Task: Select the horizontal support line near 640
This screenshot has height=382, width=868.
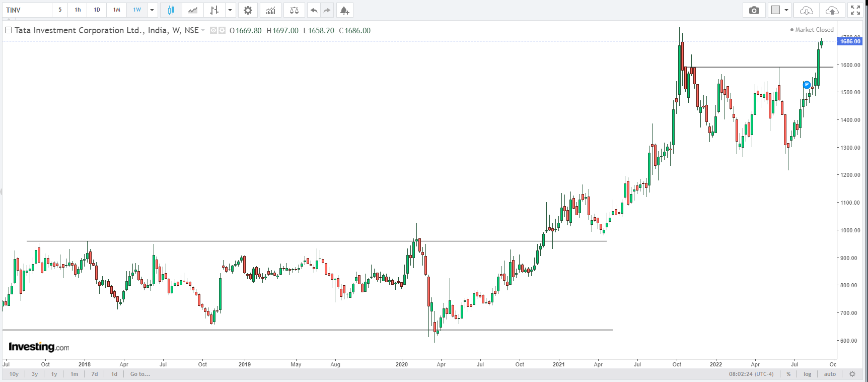Action: click(x=307, y=330)
